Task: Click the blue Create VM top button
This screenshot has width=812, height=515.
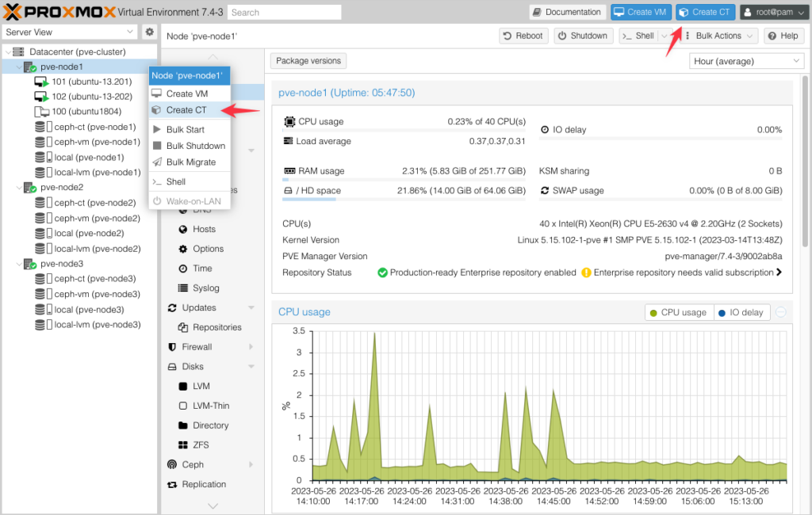Action: coord(641,12)
